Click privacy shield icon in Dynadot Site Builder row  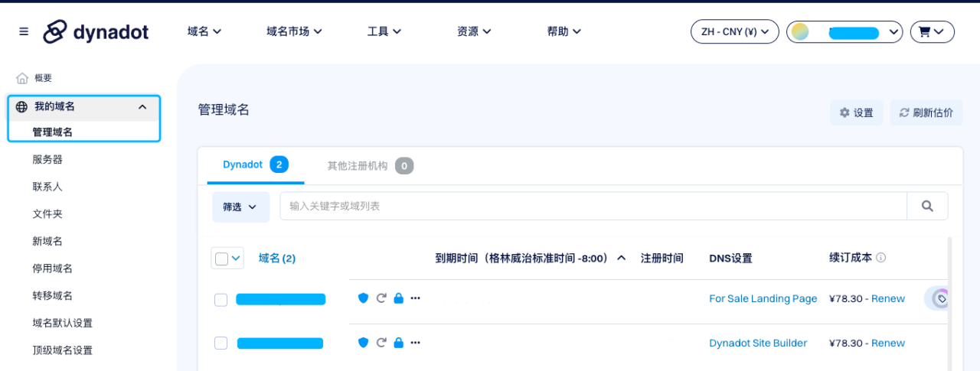tap(364, 343)
